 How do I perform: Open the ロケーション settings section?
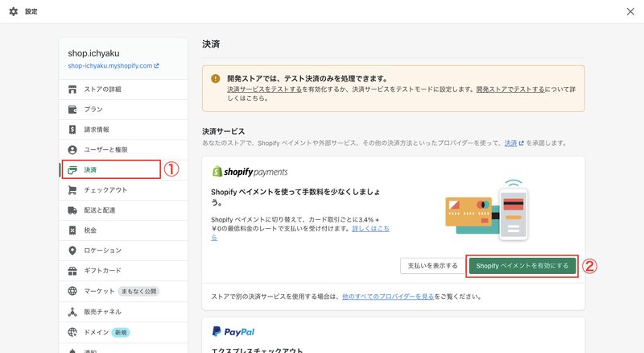pos(123,251)
